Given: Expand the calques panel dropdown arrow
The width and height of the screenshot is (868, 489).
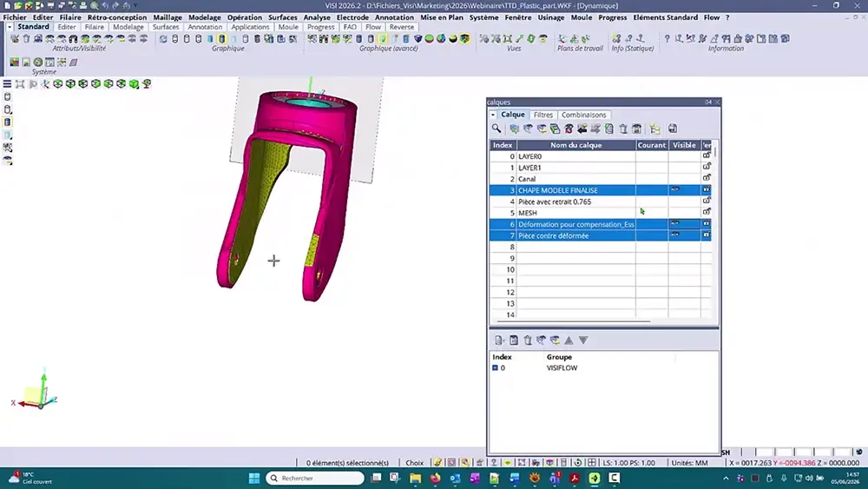Looking at the screenshot, I should [x=493, y=115].
